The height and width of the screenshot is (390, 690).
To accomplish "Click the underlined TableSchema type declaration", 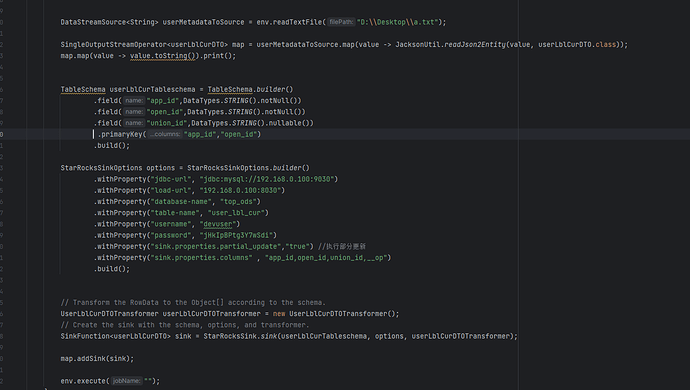I will (x=83, y=89).
